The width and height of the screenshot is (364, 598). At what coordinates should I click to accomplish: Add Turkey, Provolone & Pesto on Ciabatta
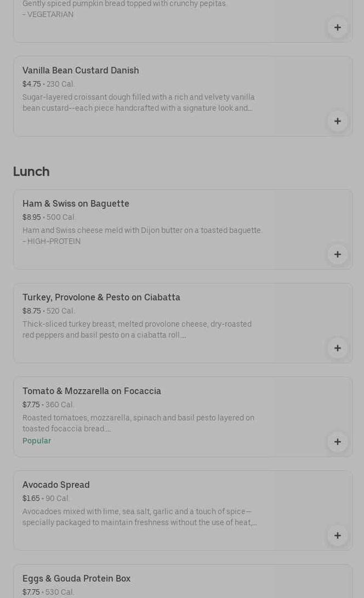click(338, 348)
